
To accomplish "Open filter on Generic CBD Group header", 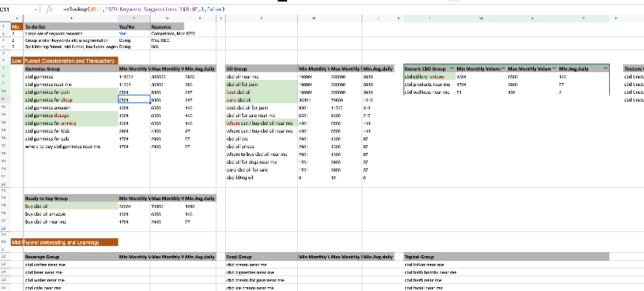I will pyautogui.click(x=452, y=68).
